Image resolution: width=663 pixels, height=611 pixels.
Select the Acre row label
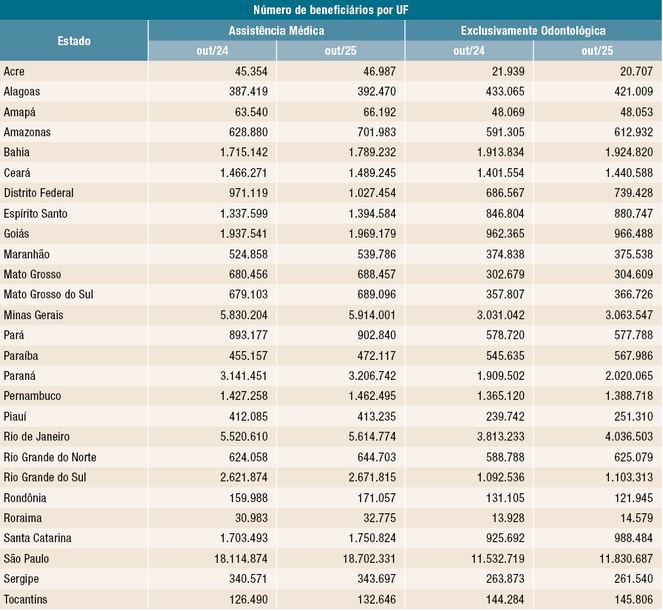pyautogui.click(x=15, y=71)
